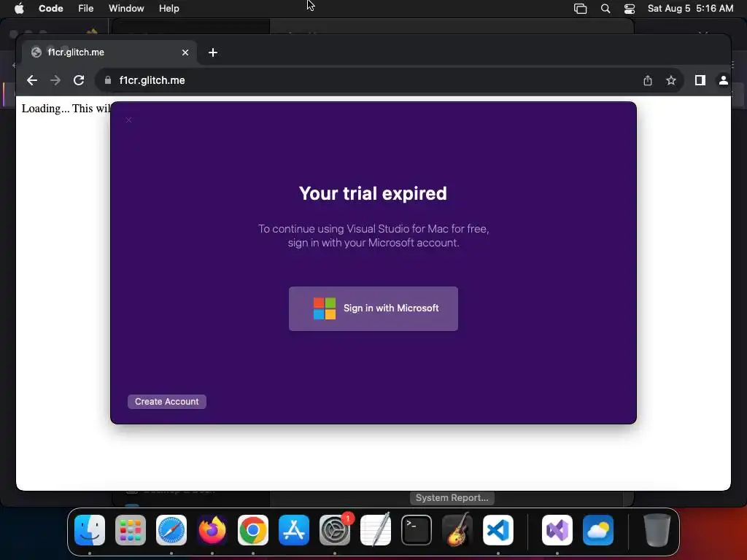The height and width of the screenshot is (560, 747).
Task: Close the trial expired dialog
Action: (128, 120)
